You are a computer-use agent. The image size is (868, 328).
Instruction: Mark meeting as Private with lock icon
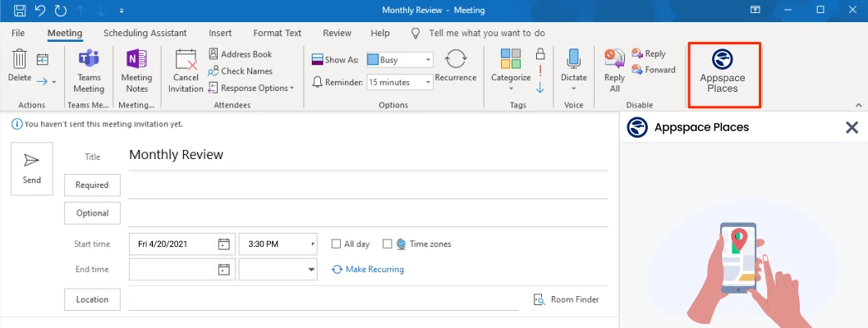click(x=540, y=53)
